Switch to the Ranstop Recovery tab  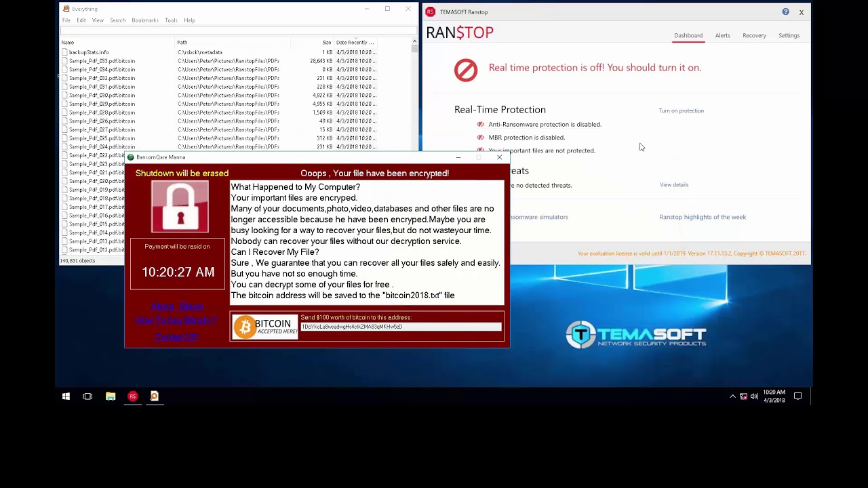[x=754, y=35]
